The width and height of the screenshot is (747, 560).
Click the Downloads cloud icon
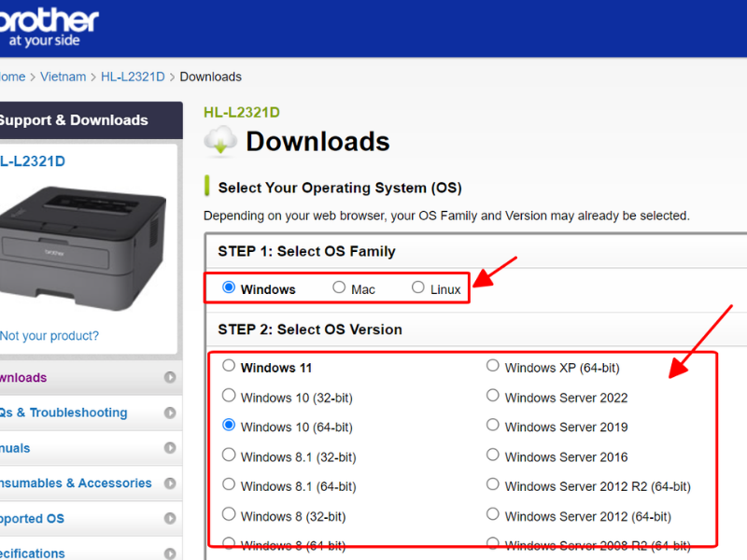[221, 142]
